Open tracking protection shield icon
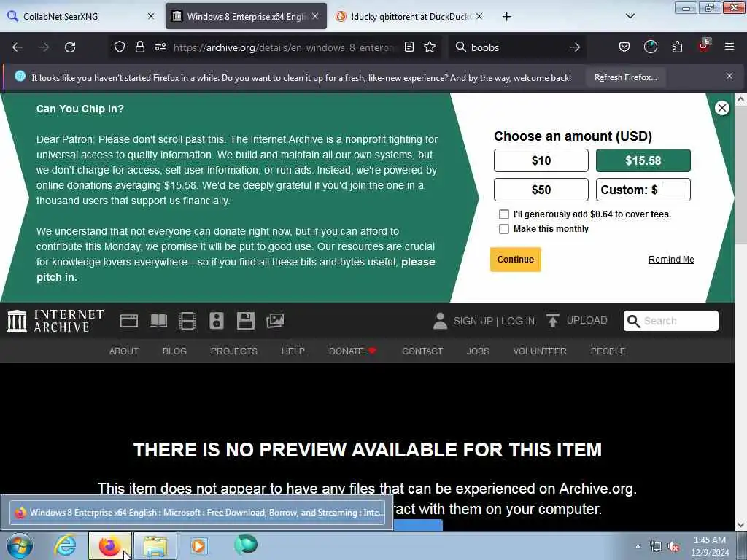Image resolution: width=747 pixels, height=560 pixels. 120,47
